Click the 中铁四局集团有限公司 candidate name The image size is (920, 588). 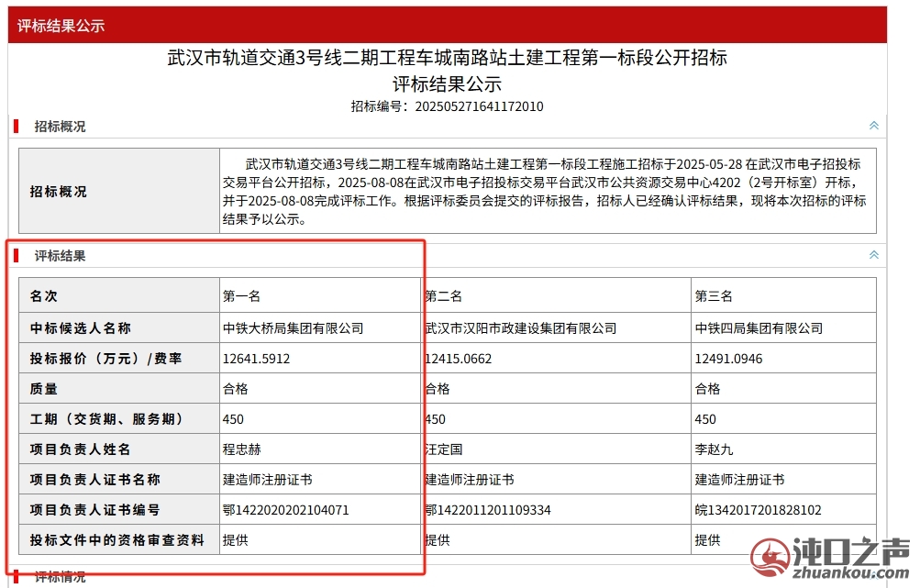[759, 327]
